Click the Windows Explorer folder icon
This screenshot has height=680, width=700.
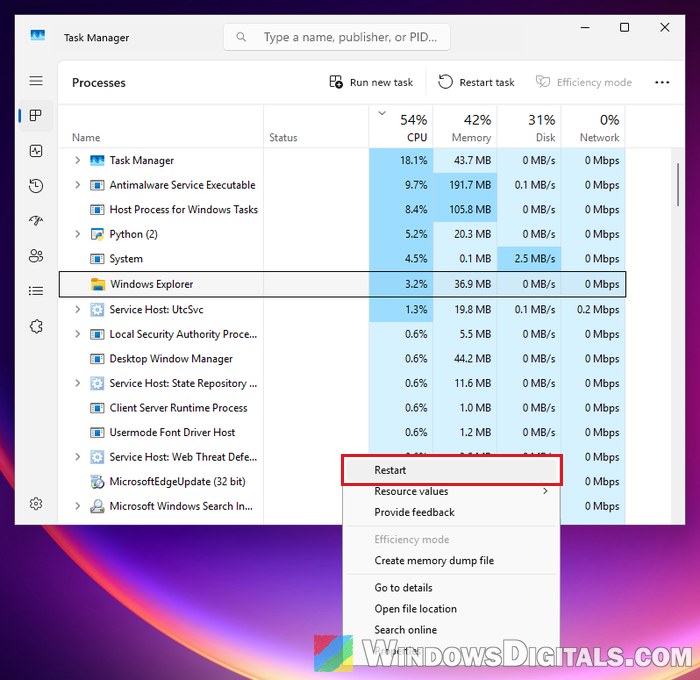pyautogui.click(x=98, y=284)
